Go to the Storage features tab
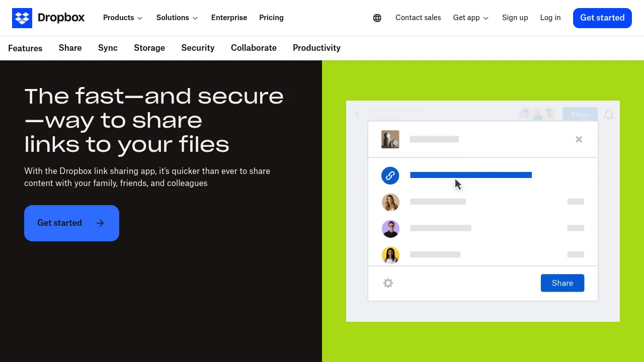 pyautogui.click(x=149, y=48)
